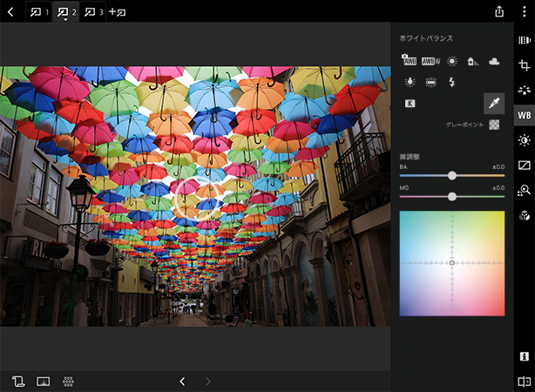Viewport: 535px width, 392px height.
Task: Switch to recipe tab 1
Action: pos(39,12)
